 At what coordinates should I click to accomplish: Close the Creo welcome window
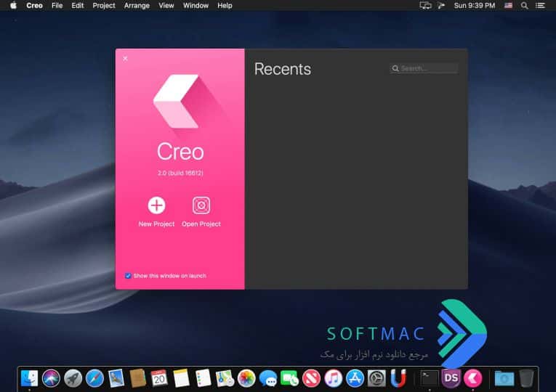point(125,58)
